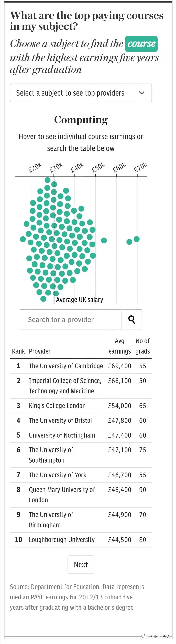Click the No of grads column header
The height and width of the screenshot is (644, 176).
click(143, 346)
